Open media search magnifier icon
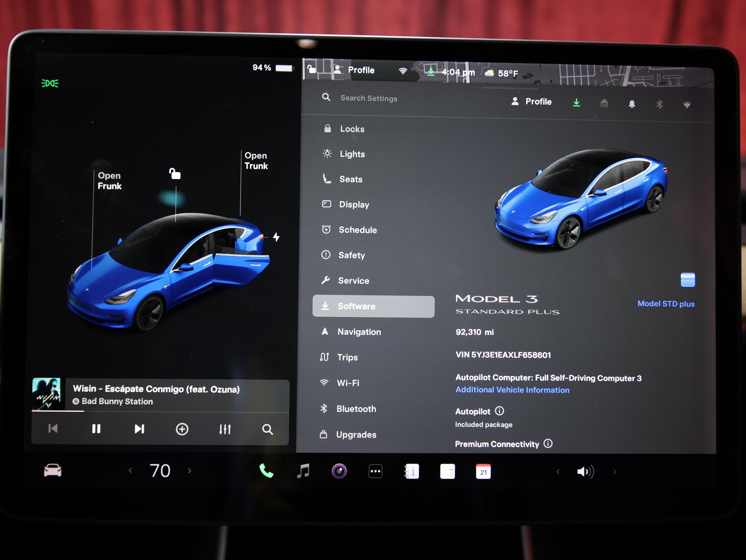The image size is (746, 560). (267, 429)
